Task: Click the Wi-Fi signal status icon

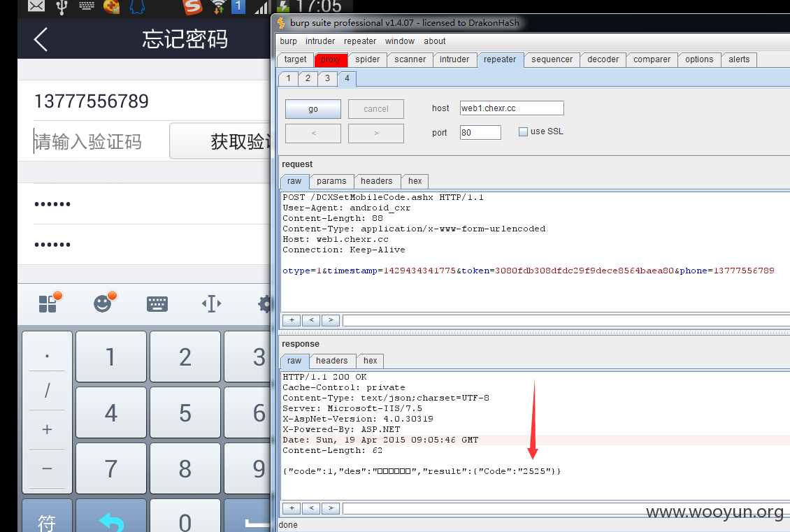Action: (218, 6)
